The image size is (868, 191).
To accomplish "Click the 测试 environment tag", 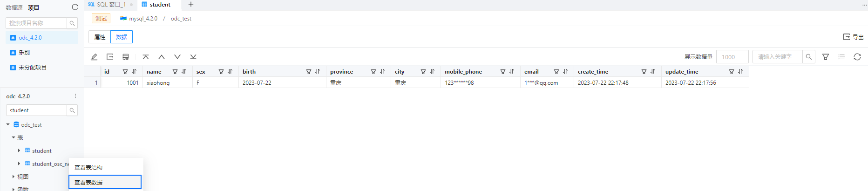I will click(101, 19).
